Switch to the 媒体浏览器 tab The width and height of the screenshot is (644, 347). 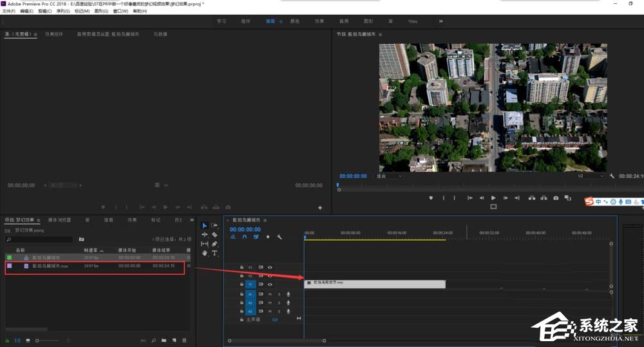click(x=60, y=220)
